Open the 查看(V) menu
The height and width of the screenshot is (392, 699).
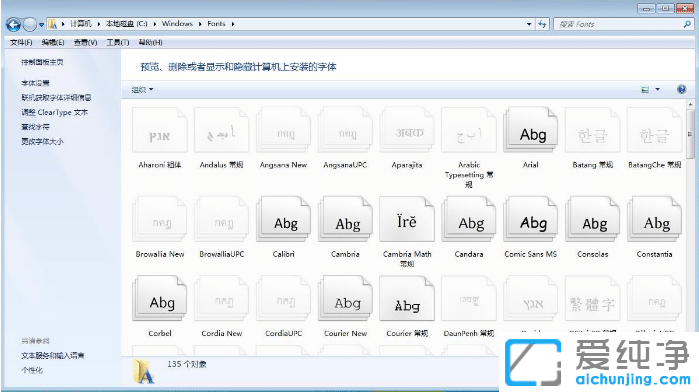(x=85, y=42)
